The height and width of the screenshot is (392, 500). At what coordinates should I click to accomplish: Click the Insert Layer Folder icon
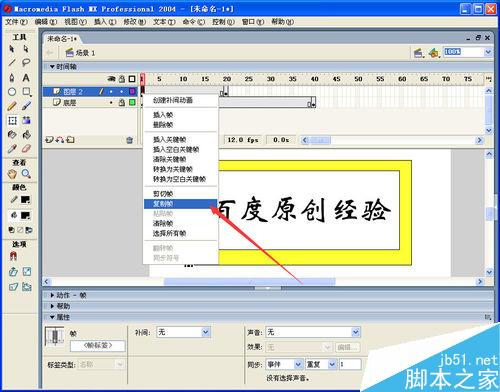(x=70, y=140)
